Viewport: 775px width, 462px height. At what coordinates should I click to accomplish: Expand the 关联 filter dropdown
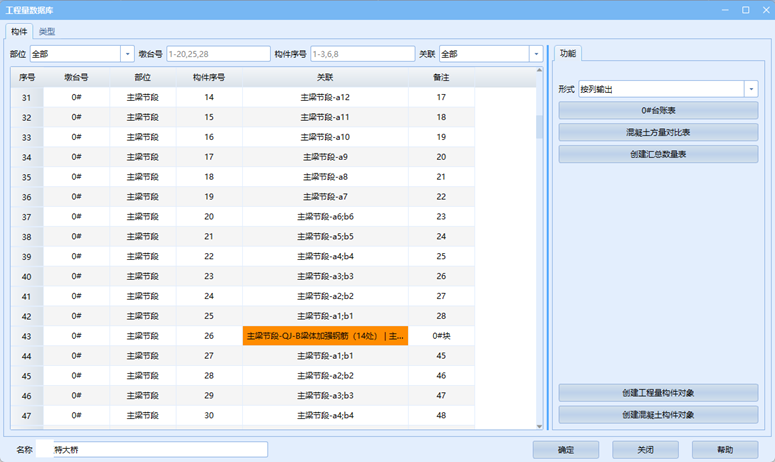[536, 54]
